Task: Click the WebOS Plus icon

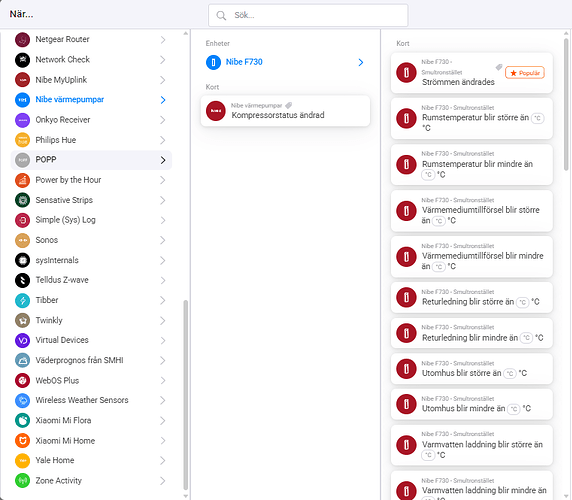Action: point(22,380)
